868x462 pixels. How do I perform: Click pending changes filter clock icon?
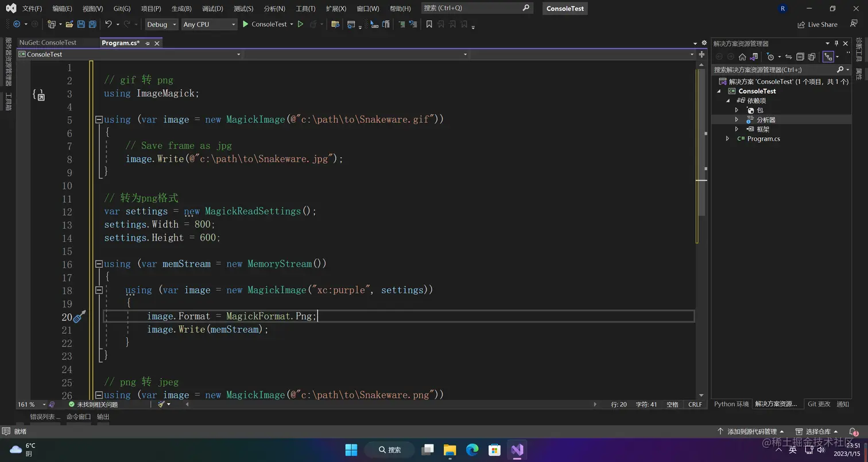[x=770, y=57]
